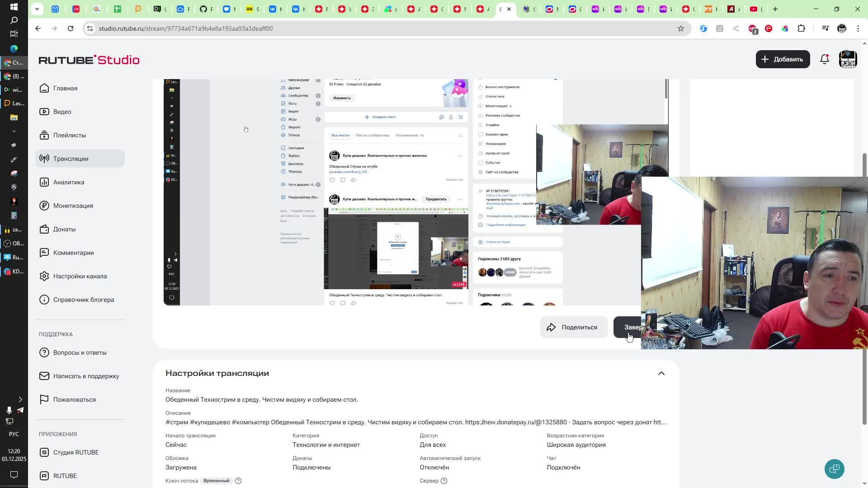Expand the left taskbar arrow
The height and width of the screenshot is (488, 868).
point(20,399)
